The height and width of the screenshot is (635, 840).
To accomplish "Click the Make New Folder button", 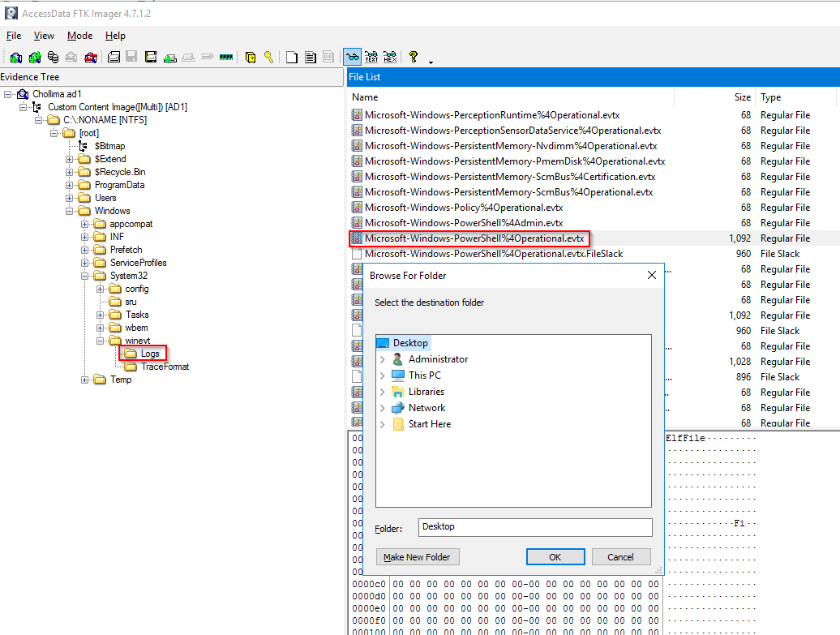I will pyautogui.click(x=418, y=557).
